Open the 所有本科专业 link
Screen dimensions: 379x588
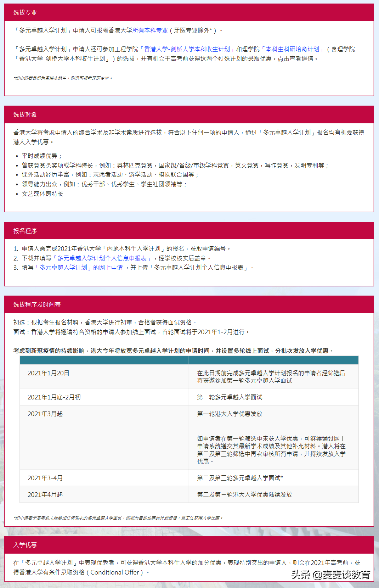click(x=150, y=30)
